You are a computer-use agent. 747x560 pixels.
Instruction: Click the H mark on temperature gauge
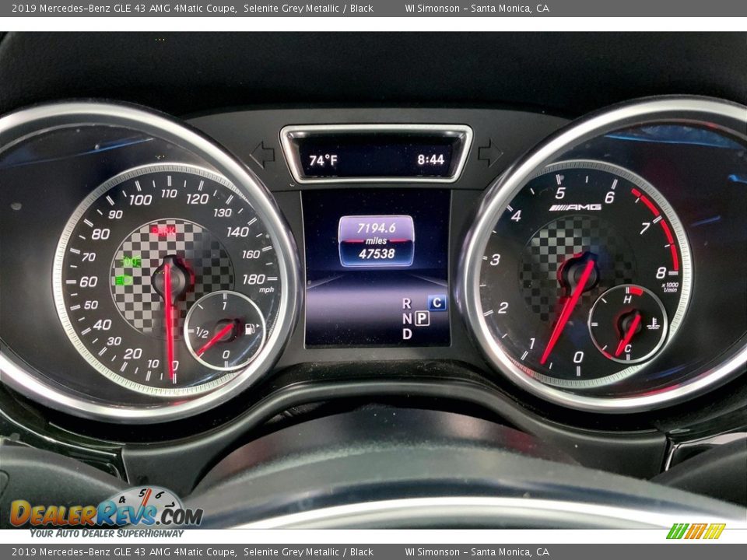click(627, 299)
